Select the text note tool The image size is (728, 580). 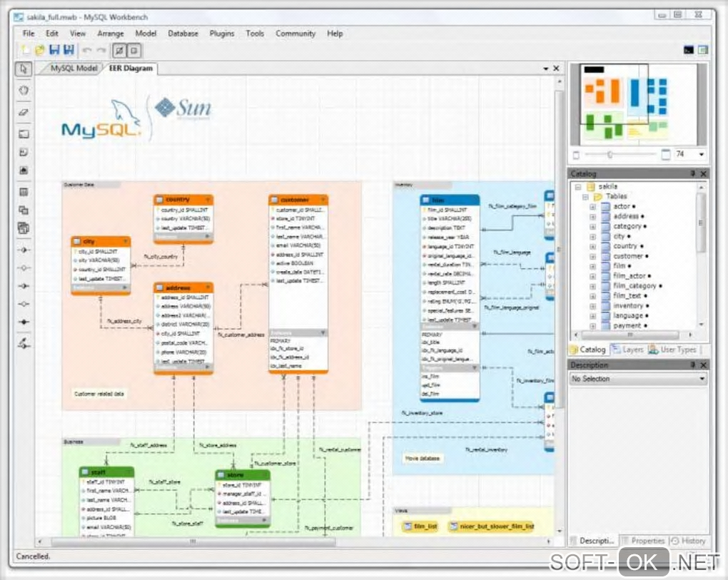pyautogui.click(x=24, y=152)
